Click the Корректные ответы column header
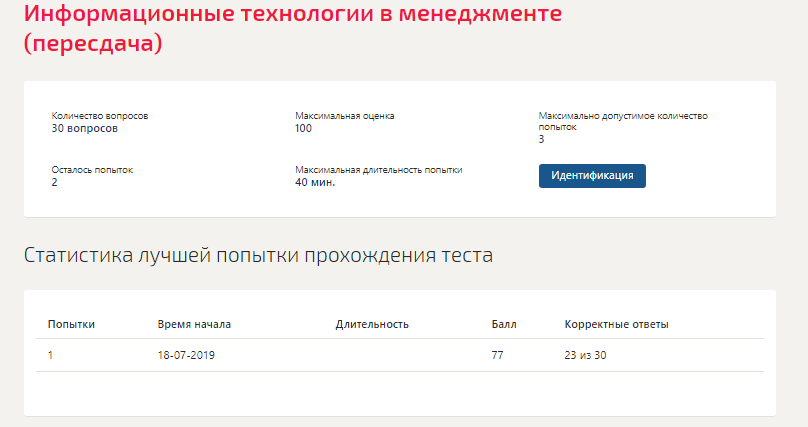Viewport: 808px width, 427px height. [617, 324]
